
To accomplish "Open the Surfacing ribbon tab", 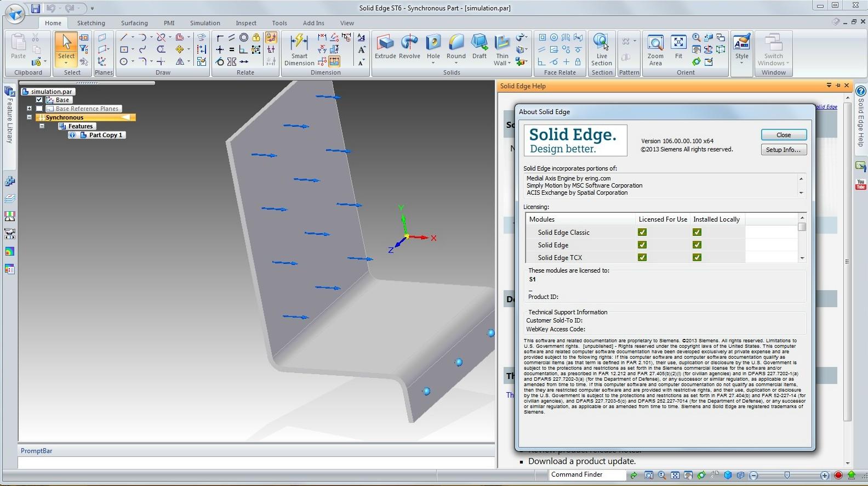I will (x=134, y=23).
